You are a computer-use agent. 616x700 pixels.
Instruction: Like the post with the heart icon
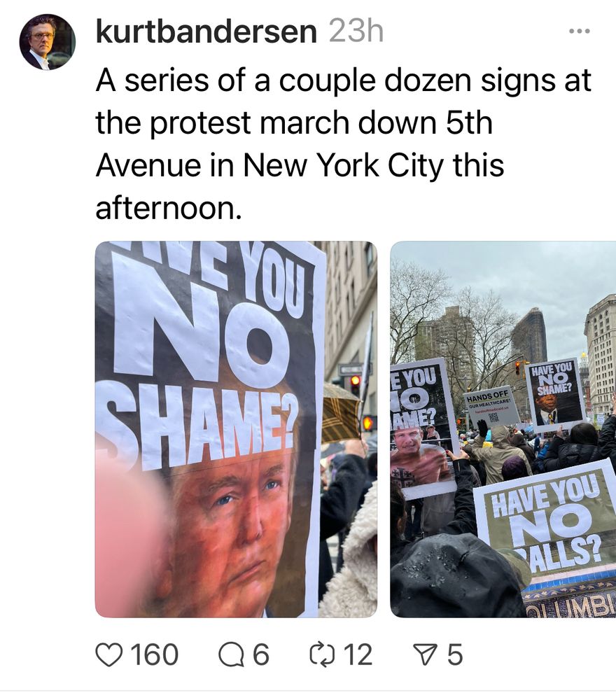109,655
